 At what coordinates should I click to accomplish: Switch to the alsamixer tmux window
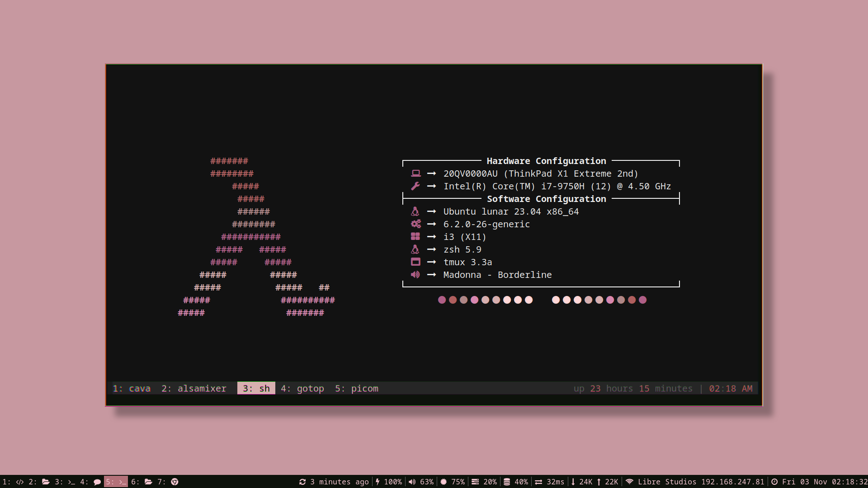coord(194,388)
